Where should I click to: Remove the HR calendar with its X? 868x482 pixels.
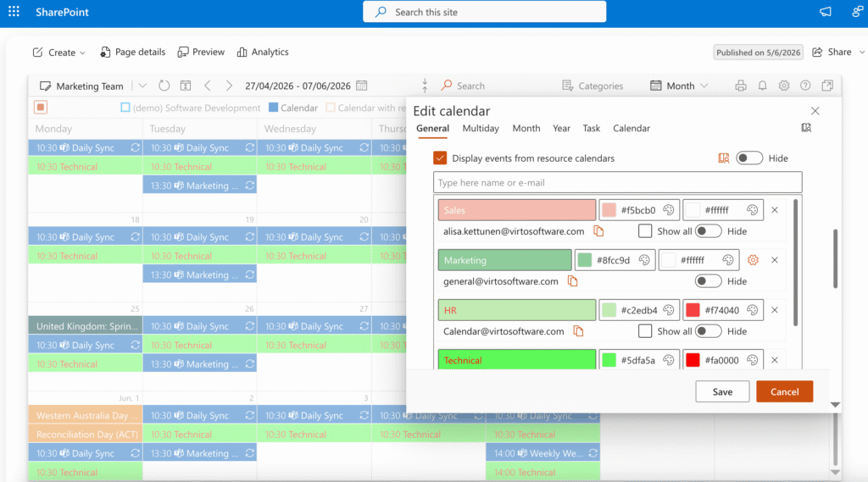click(775, 310)
